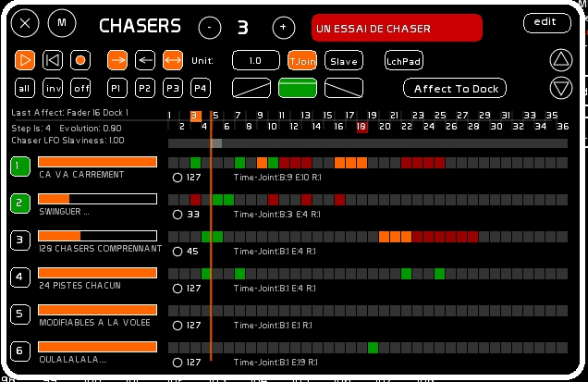Adjust level slider for CA VA CARREMENT
Screen dimensions: 588x382
click(x=97, y=162)
